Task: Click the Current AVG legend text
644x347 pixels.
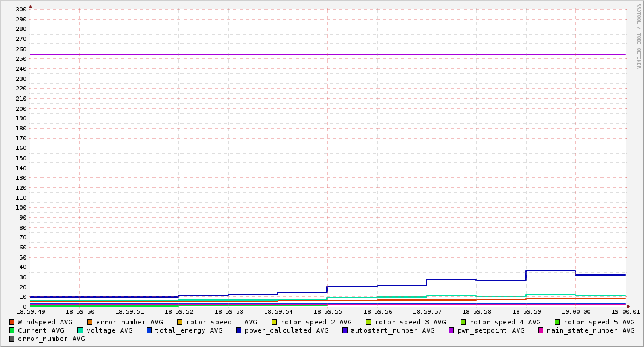Action: 41,330
